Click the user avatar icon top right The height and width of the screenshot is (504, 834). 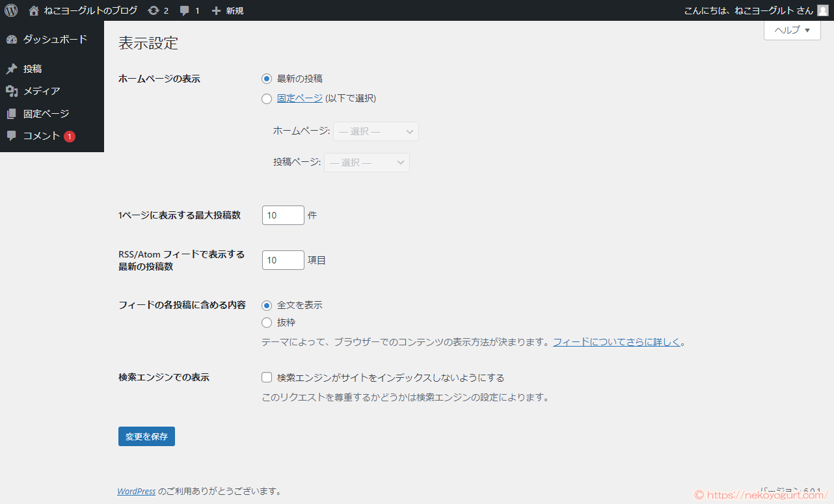tap(823, 10)
